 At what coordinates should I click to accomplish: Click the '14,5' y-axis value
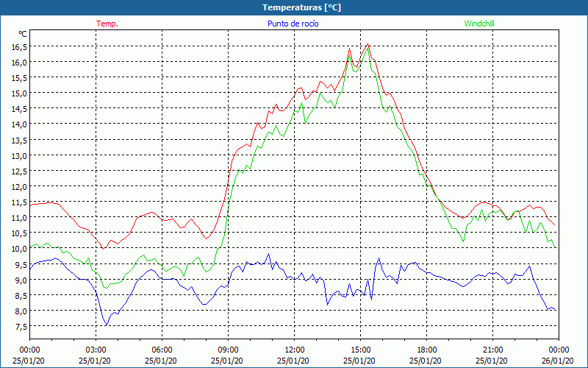coord(20,109)
